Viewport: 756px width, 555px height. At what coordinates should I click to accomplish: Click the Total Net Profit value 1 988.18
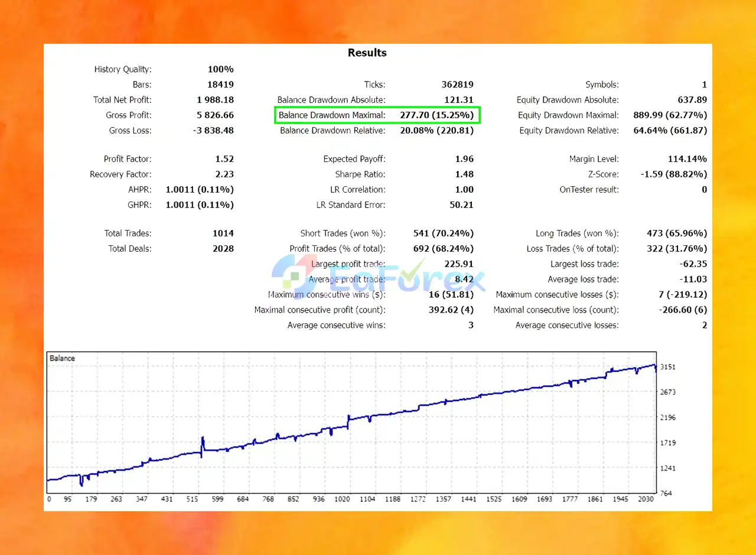(215, 100)
